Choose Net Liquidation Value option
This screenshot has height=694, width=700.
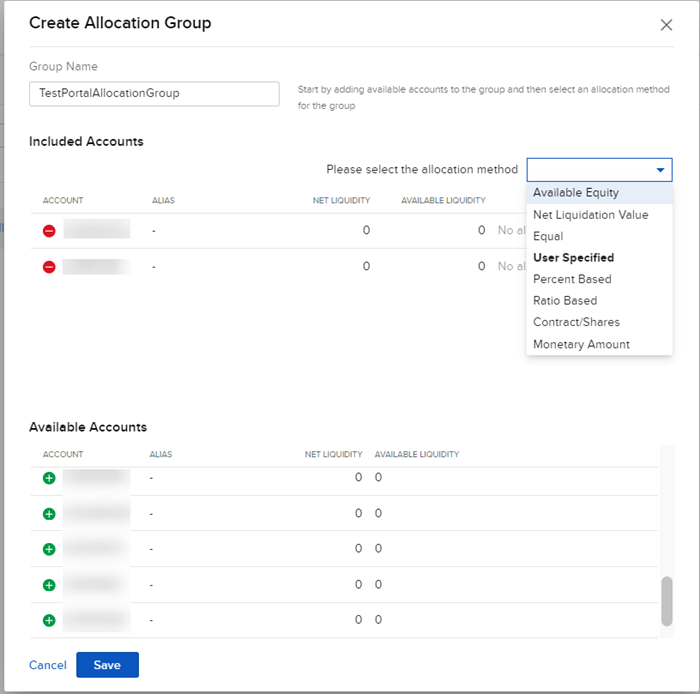600,215
